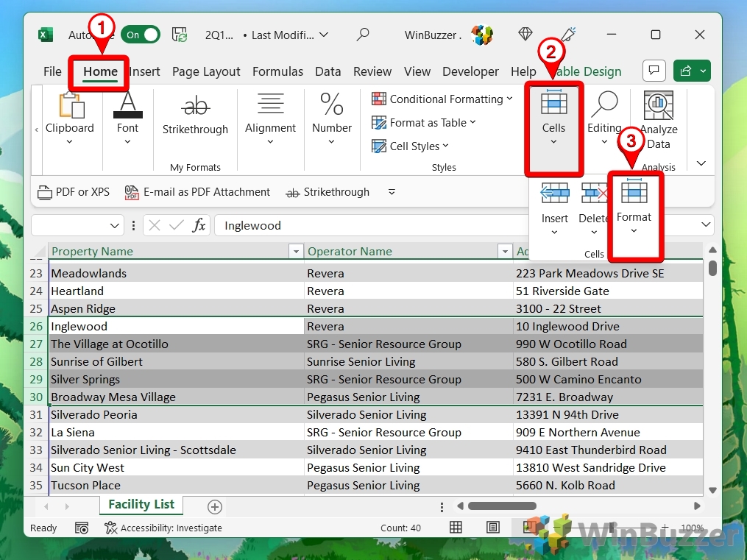Click the Delete cells icon
Image resolution: width=747 pixels, height=560 pixels.
click(x=593, y=194)
